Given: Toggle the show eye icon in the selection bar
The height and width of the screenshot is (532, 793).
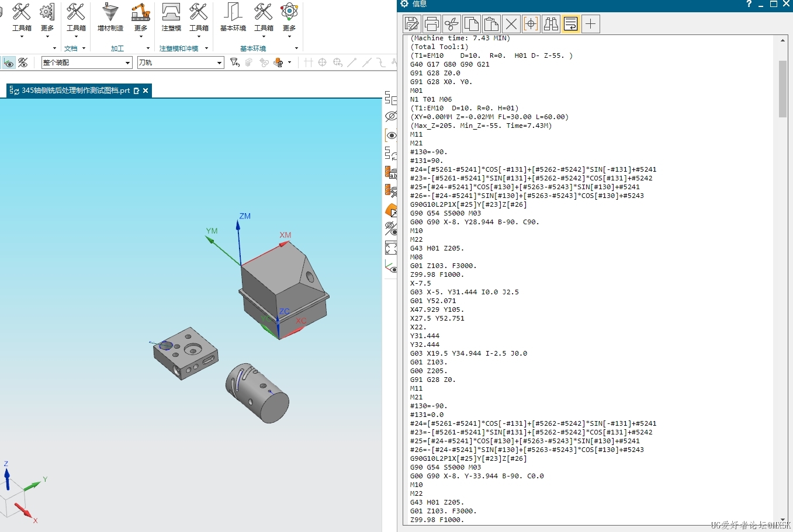Looking at the screenshot, I should click(x=8, y=62).
